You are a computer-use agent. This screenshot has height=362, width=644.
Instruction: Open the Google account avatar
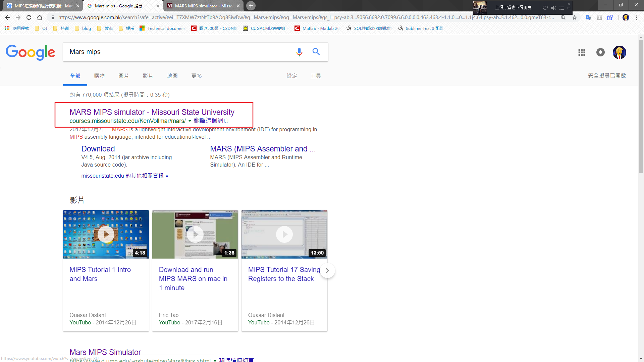coord(619,52)
